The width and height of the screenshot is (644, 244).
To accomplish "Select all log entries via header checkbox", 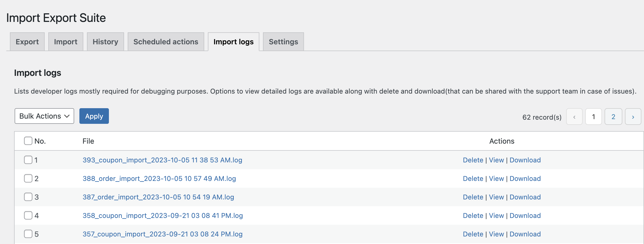I will (x=28, y=141).
